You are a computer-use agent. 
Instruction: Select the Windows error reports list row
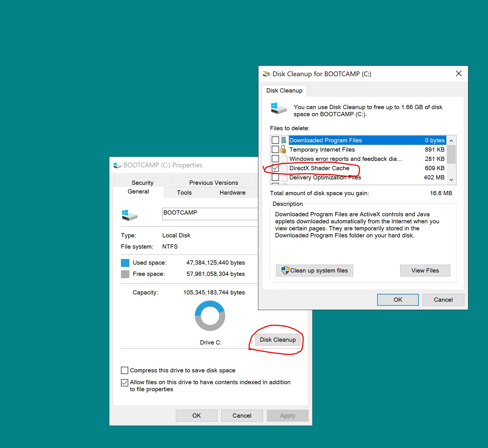pyautogui.click(x=358, y=159)
